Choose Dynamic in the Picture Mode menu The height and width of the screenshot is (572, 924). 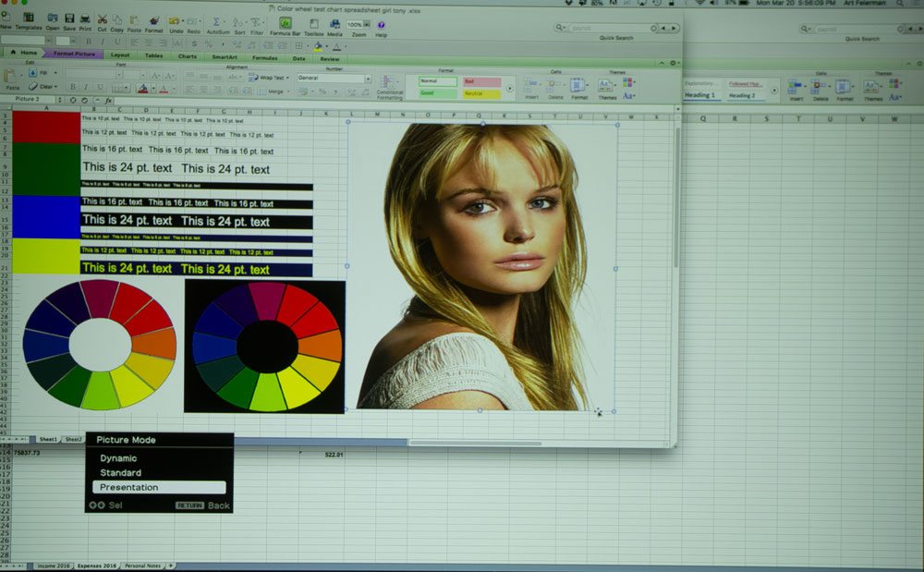[118, 458]
